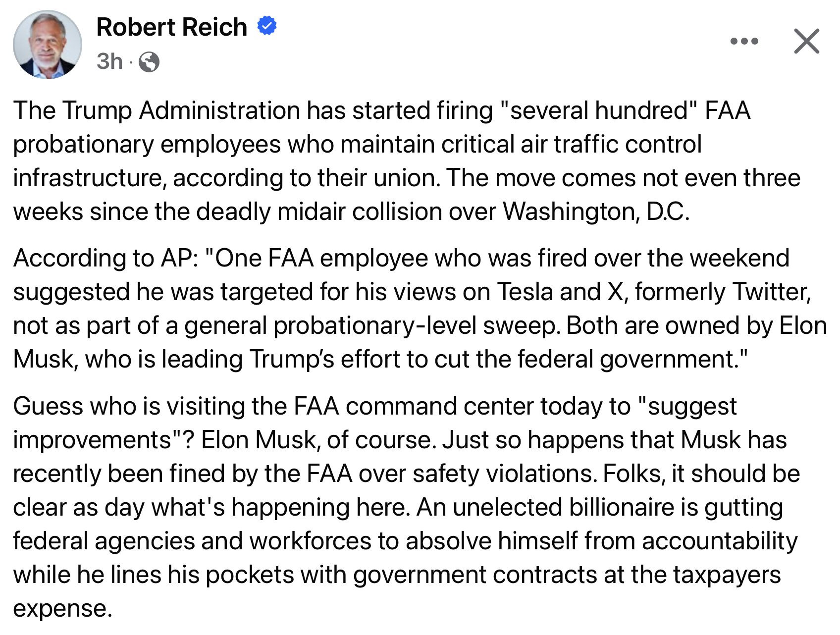
Task: Close the post with the X icon
Action: click(x=806, y=41)
